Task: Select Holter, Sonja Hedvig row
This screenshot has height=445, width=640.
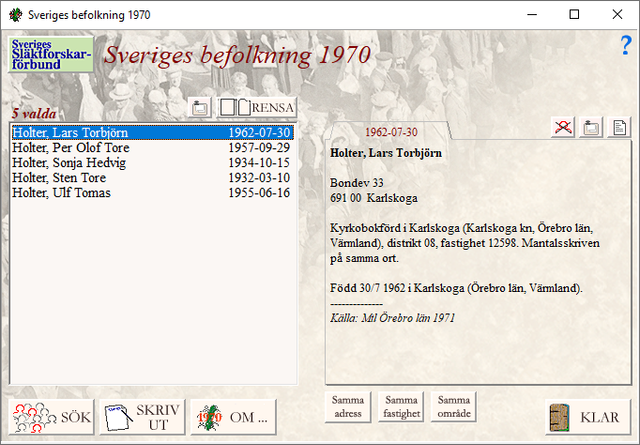Action: tap(153, 163)
